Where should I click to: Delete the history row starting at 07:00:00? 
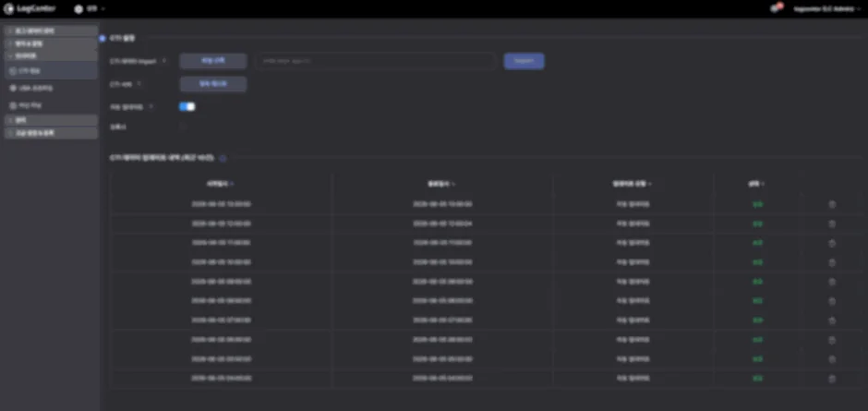[x=831, y=320]
